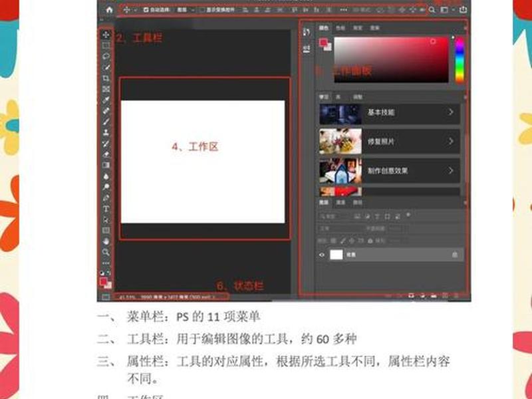Click the new group folder icon
Screen dimensions: 532x399
click(434, 296)
